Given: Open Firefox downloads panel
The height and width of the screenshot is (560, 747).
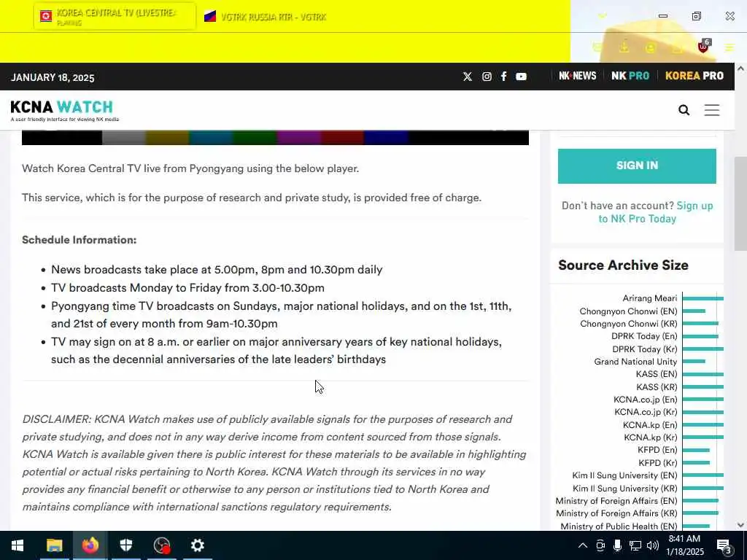Looking at the screenshot, I should (624, 47).
